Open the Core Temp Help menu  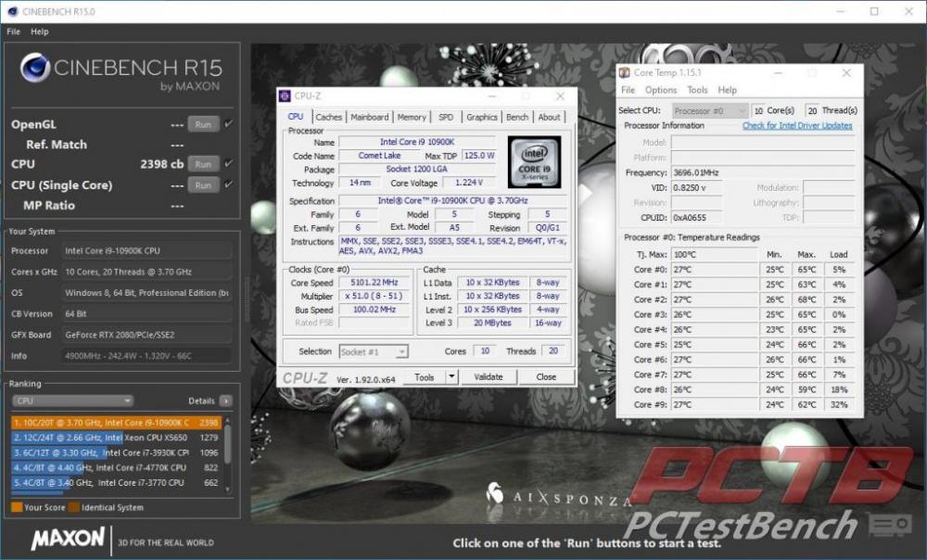pos(727,90)
